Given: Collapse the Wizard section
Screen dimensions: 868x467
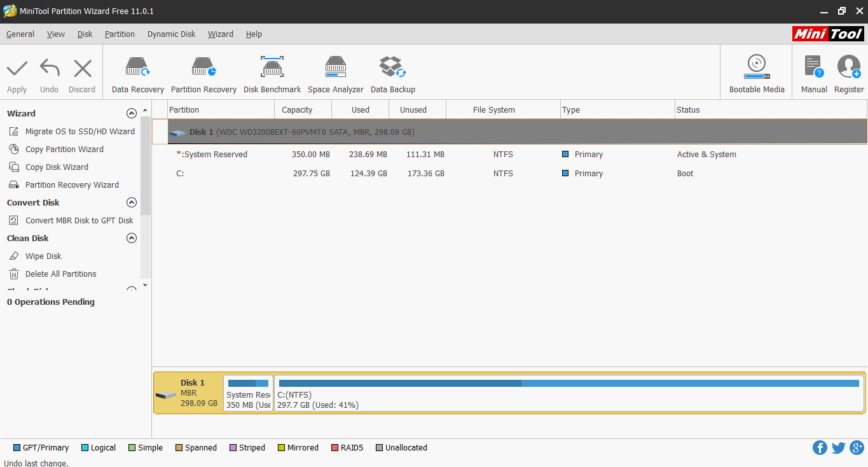Looking at the screenshot, I should pos(132,113).
